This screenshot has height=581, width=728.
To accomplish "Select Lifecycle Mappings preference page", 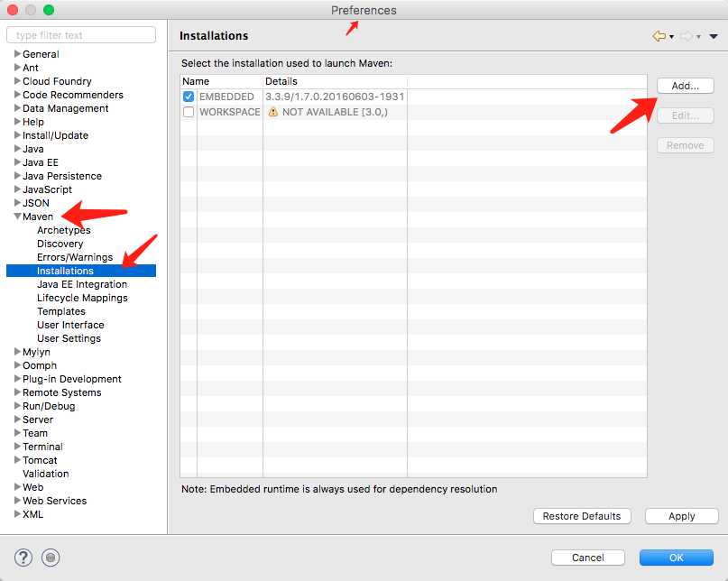I will (x=82, y=298).
